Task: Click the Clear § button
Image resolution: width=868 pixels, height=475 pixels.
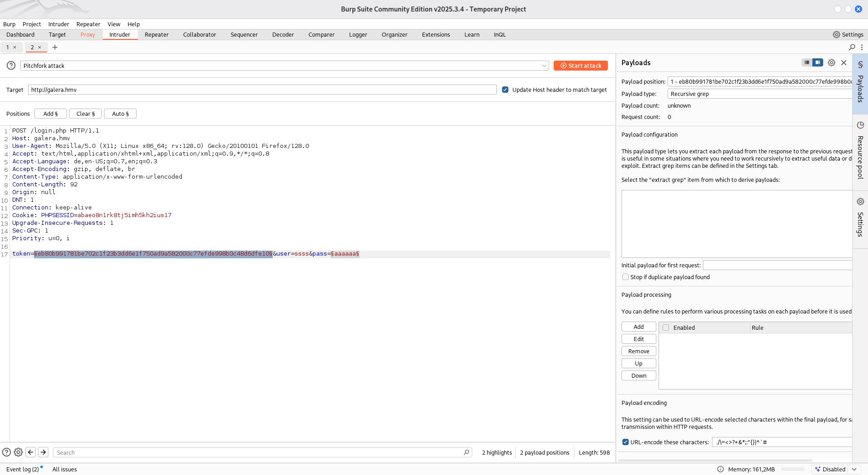Action: coord(85,114)
